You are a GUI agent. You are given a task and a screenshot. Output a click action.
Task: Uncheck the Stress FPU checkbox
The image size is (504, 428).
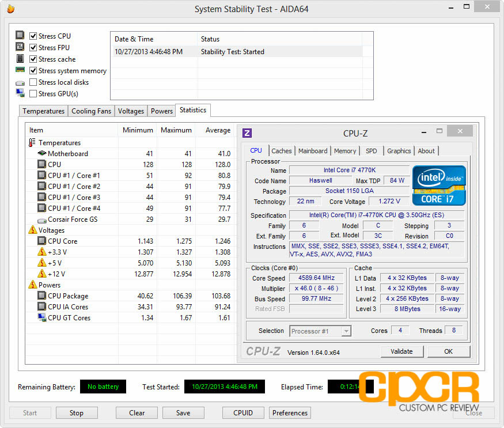pyautogui.click(x=33, y=47)
